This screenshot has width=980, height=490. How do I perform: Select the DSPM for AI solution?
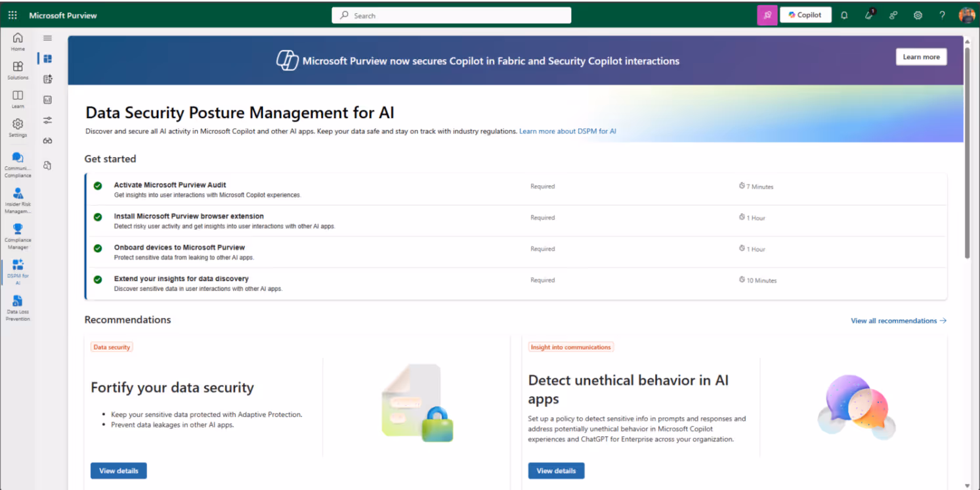coord(18,272)
